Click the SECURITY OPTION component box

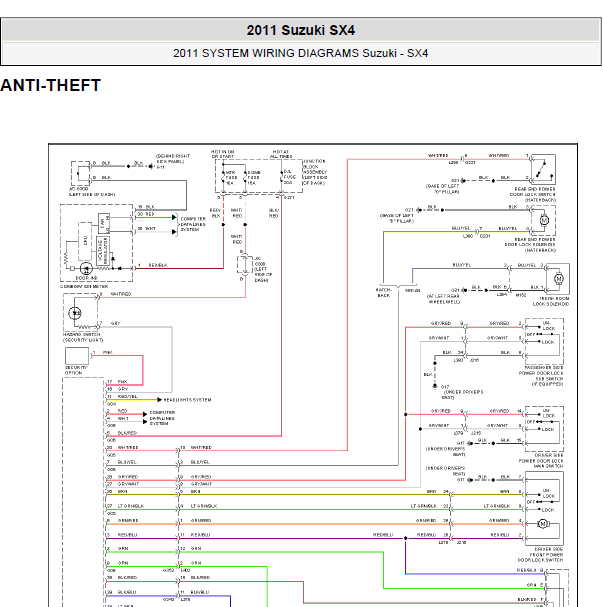tap(77, 356)
